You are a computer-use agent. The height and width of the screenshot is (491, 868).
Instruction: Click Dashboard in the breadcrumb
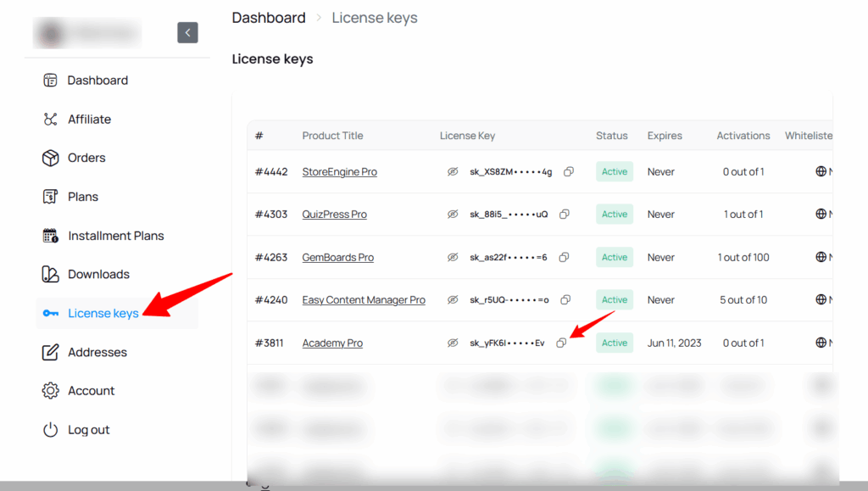pyautogui.click(x=269, y=18)
